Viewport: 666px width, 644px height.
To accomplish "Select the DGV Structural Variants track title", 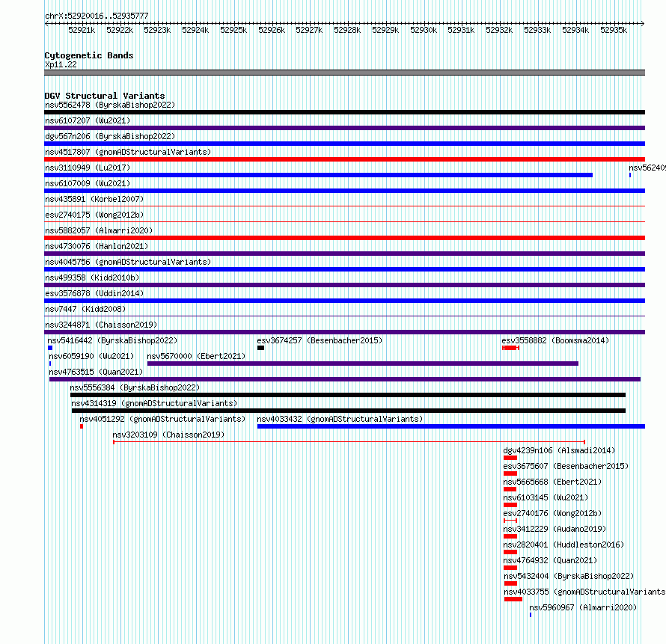I will click(x=105, y=96).
